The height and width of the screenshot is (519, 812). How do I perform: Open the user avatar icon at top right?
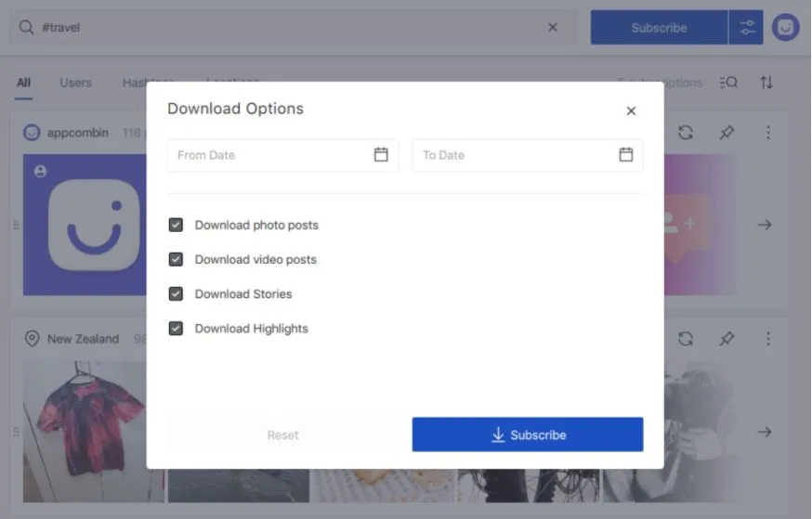coord(786,28)
